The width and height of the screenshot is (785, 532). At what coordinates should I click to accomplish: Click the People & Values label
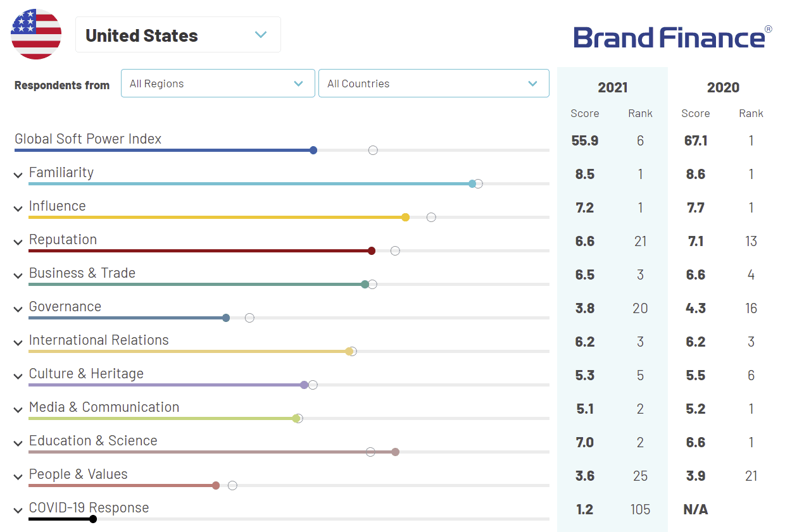pos(78,474)
